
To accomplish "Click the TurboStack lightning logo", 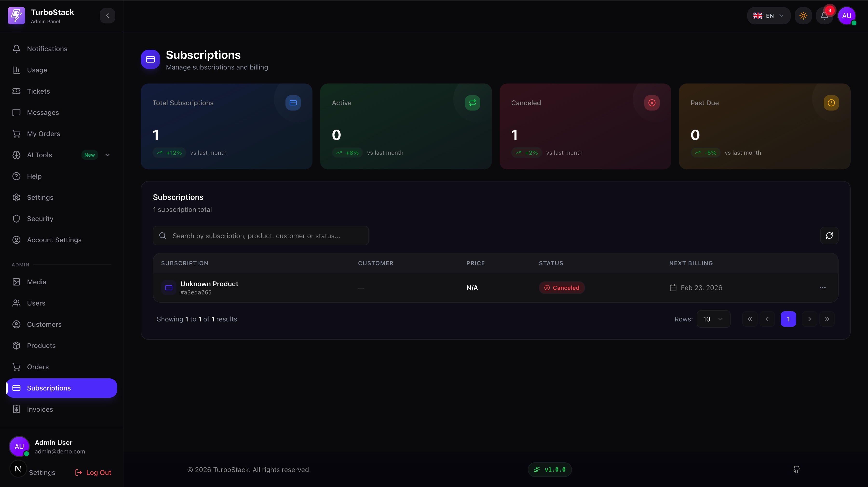I will 16,15.
